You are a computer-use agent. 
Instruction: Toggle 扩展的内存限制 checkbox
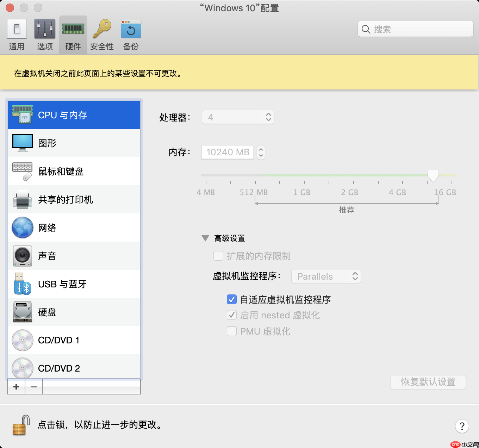pyautogui.click(x=218, y=256)
